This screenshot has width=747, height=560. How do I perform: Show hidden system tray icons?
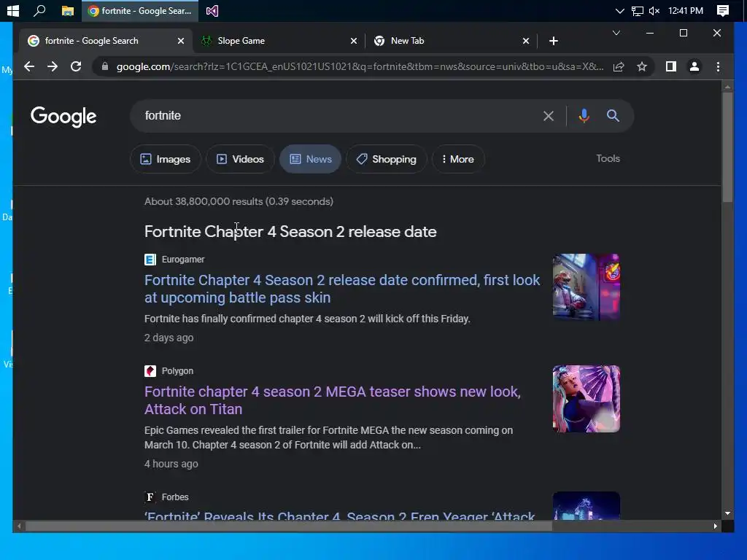(619, 10)
